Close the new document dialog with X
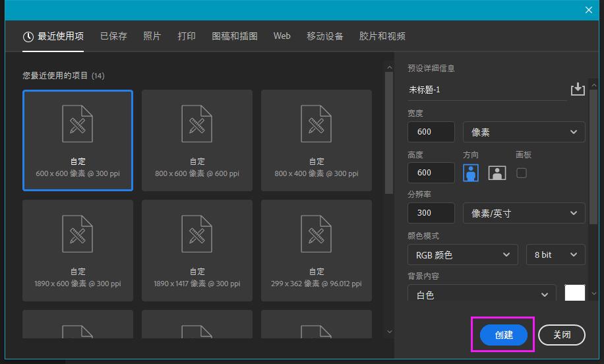This screenshot has width=604, height=364. point(589,10)
